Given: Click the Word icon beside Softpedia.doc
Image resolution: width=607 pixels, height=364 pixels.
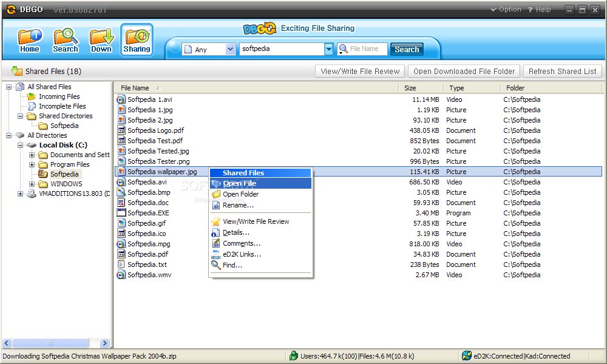Looking at the screenshot, I should 121,203.
